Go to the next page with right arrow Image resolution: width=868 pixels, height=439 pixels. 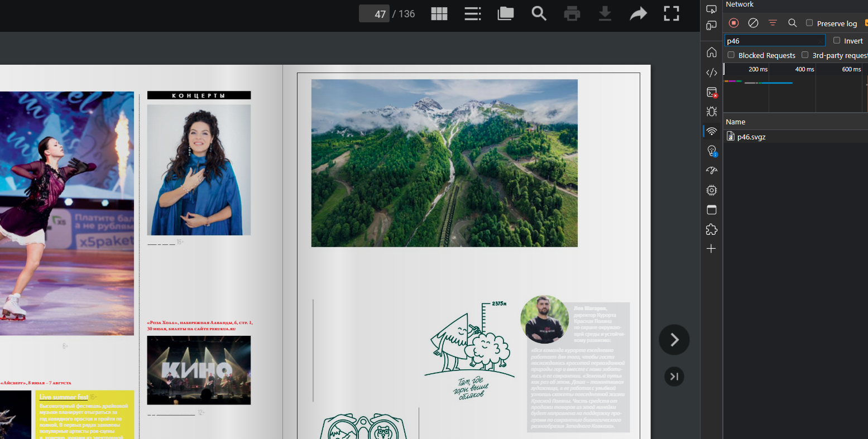(x=674, y=340)
